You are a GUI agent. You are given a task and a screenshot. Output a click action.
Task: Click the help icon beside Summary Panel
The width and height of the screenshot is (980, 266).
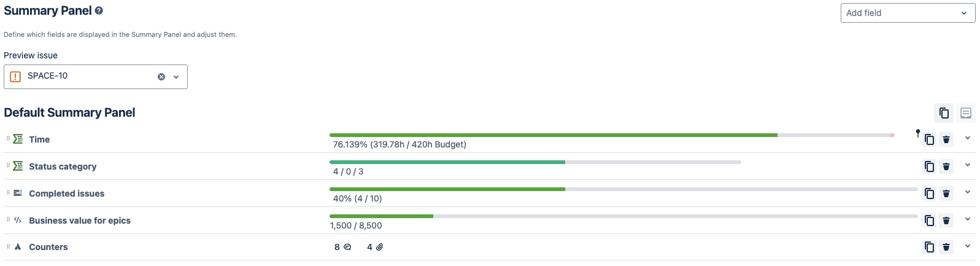click(x=99, y=11)
